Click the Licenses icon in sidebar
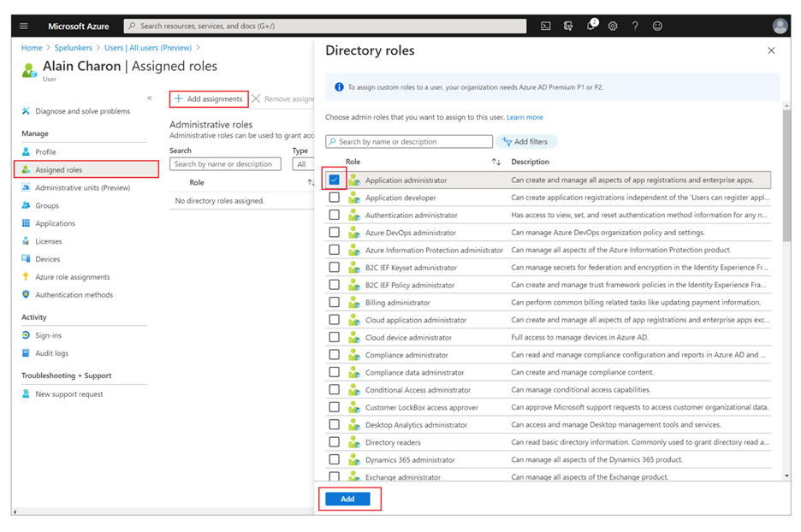 (x=26, y=241)
